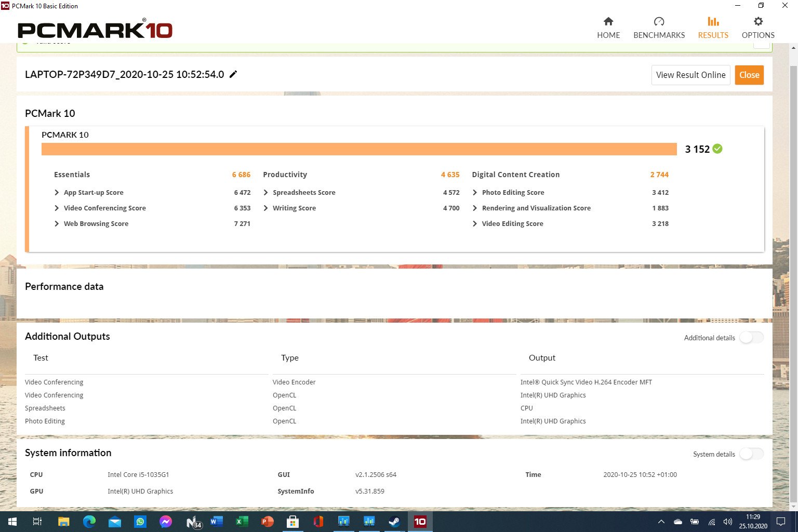Open the Mail app from the taskbar
Screen dimensions: 798x532
click(115, 522)
